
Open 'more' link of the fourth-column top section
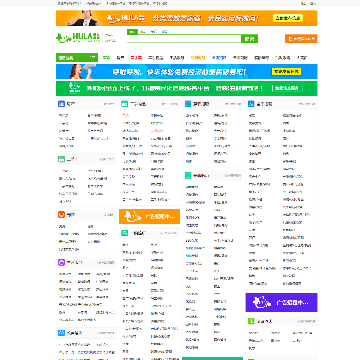[306, 104]
